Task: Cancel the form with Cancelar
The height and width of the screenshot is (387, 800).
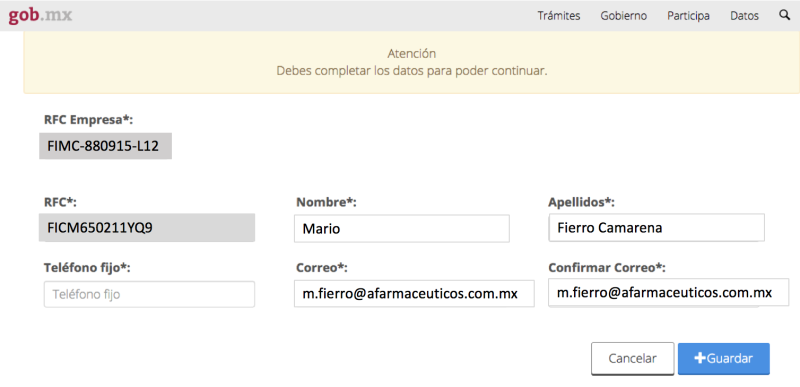Action: tap(633, 358)
